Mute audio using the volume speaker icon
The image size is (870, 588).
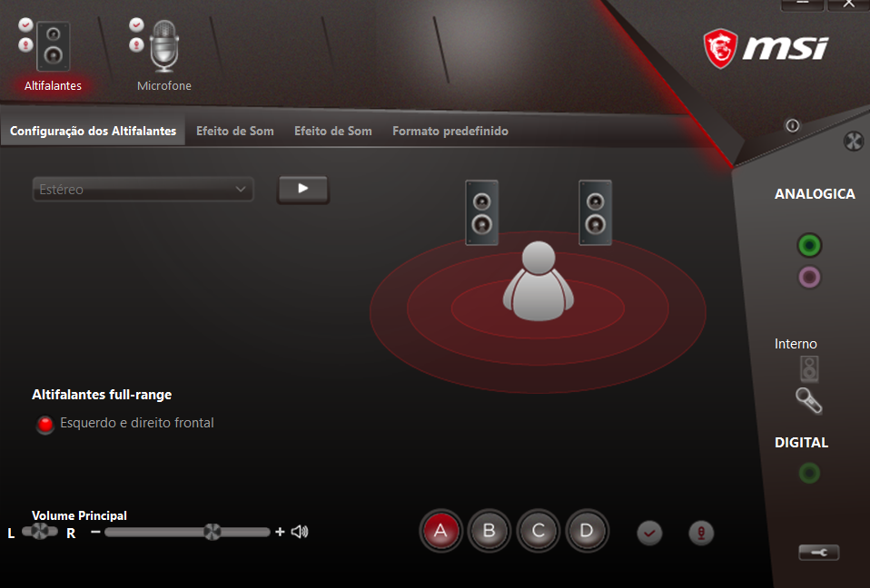(x=300, y=532)
